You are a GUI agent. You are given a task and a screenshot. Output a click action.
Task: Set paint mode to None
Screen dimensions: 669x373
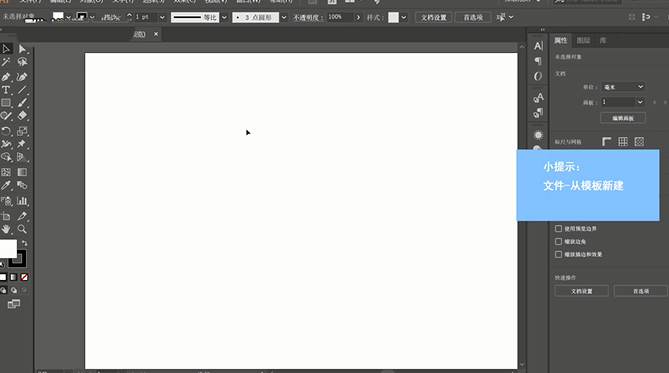click(24, 277)
